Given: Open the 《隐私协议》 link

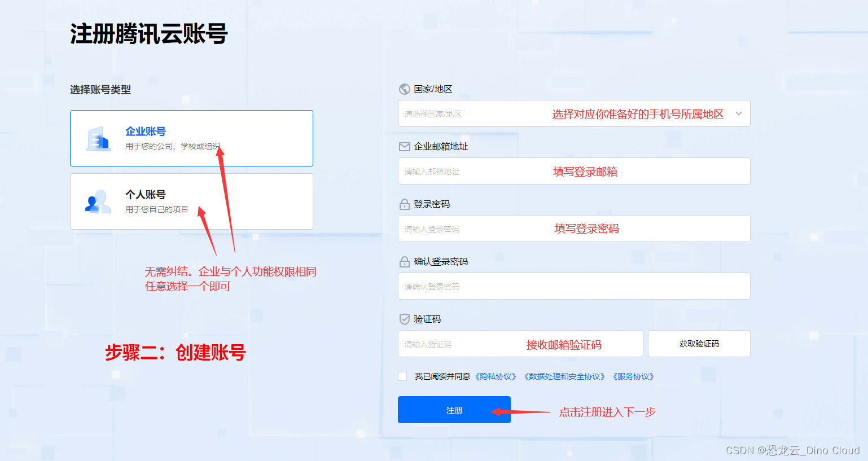Looking at the screenshot, I should click(x=495, y=376).
